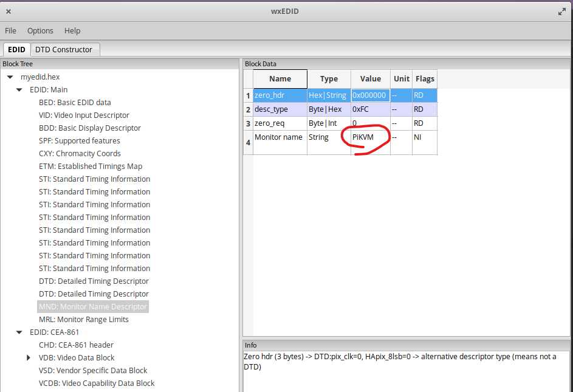Select the zero_req name cell

280,123
